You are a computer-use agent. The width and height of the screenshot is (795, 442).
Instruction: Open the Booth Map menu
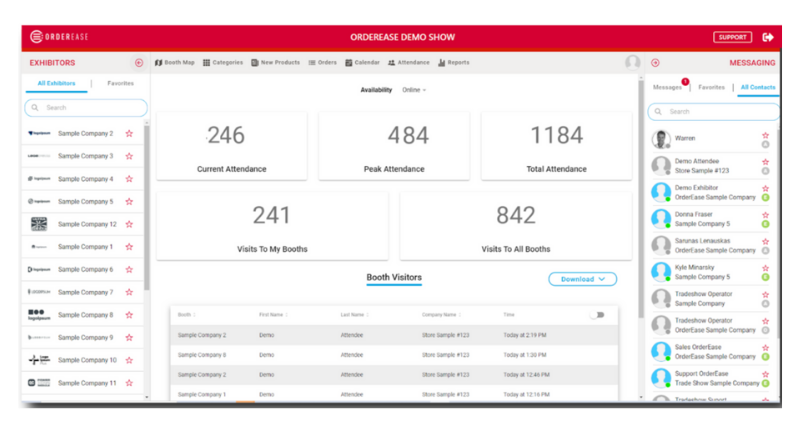tap(174, 62)
